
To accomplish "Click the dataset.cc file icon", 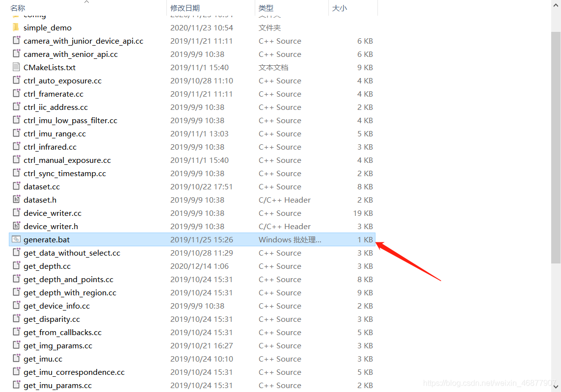I will [x=17, y=186].
